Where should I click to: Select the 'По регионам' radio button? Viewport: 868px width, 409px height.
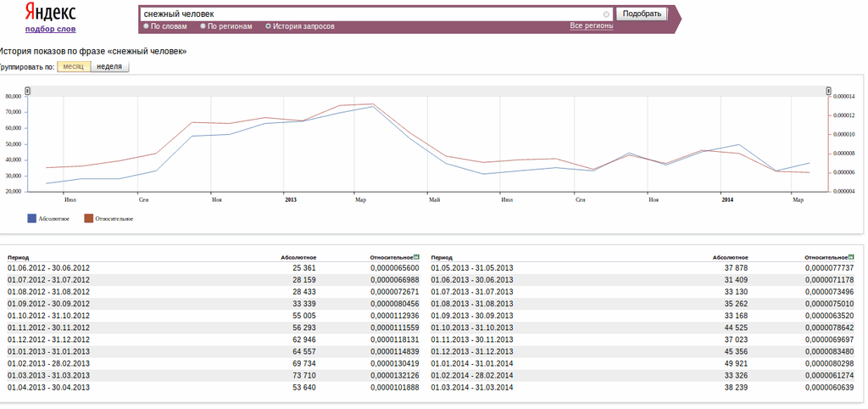[x=203, y=26]
